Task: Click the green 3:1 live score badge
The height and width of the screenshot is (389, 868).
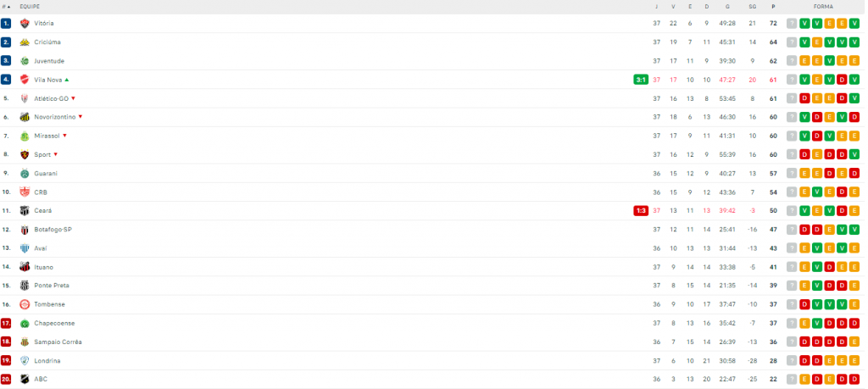Action: point(641,80)
